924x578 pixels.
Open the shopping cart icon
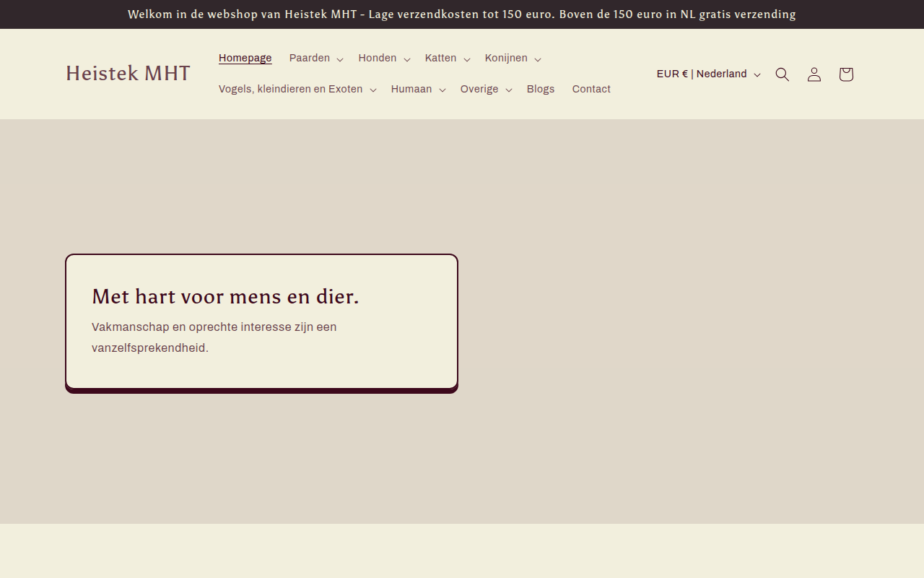[x=846, y=74]
